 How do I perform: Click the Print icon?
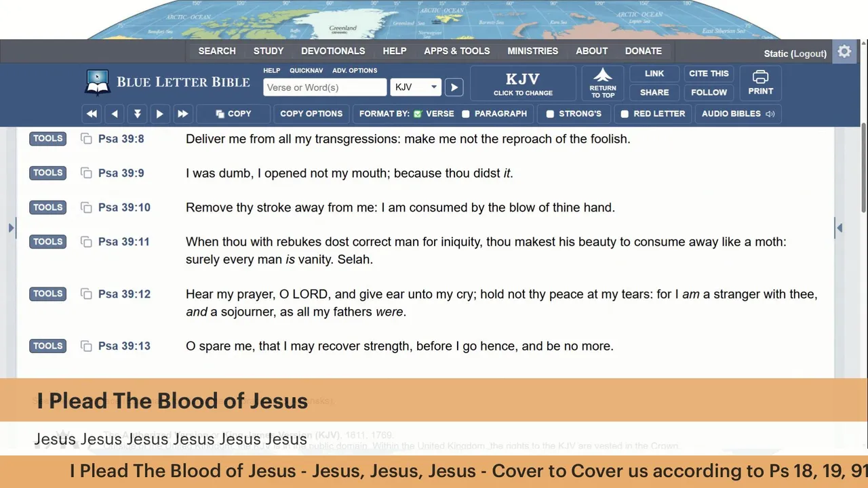[761, 83]
